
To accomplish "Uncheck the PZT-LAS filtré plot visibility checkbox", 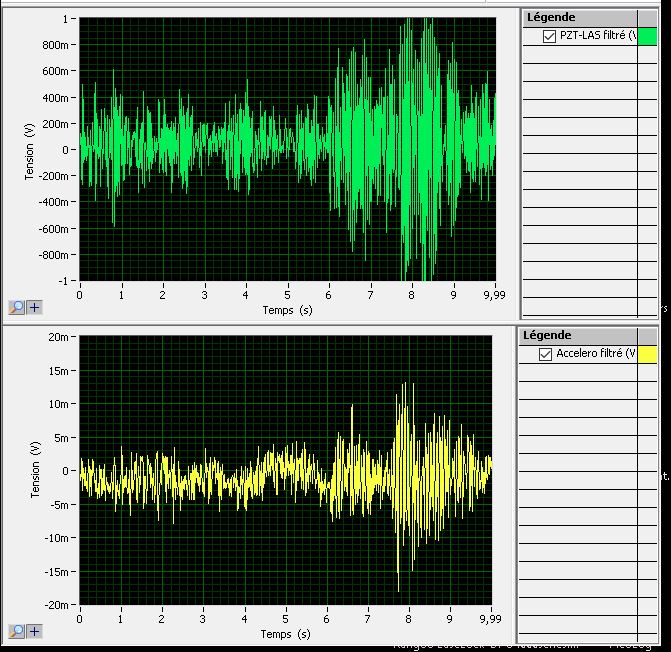I will click(x=549, y=36).
